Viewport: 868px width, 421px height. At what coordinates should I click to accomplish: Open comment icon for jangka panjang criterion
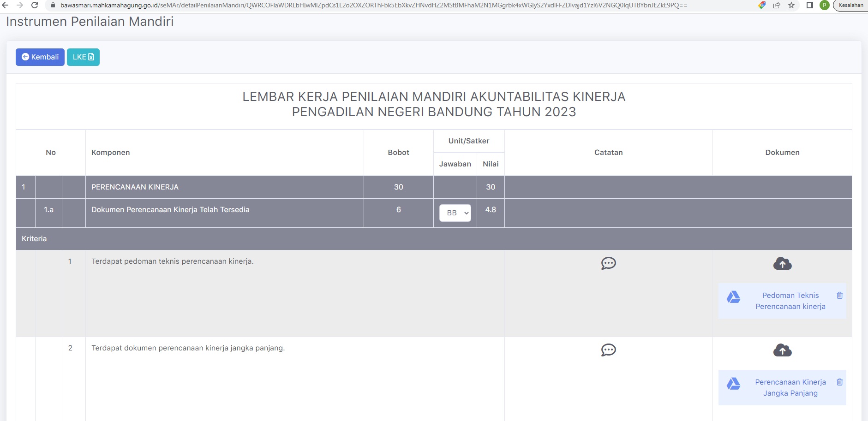pos(608,350)
